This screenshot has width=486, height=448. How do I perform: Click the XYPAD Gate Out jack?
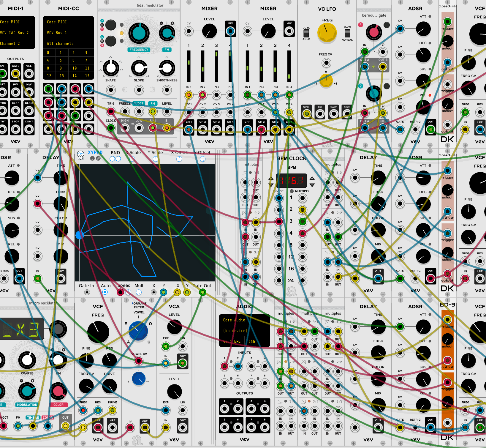(202, 292)
